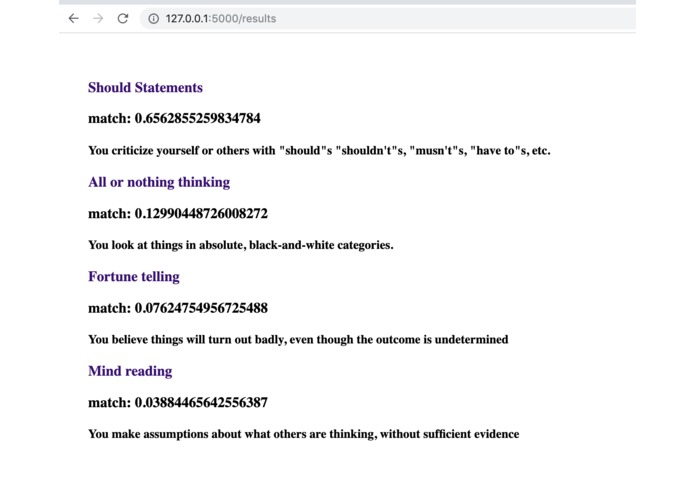The image size is (695, 494).
Task: Reload the results page
Action: click(x=123, y=19)
